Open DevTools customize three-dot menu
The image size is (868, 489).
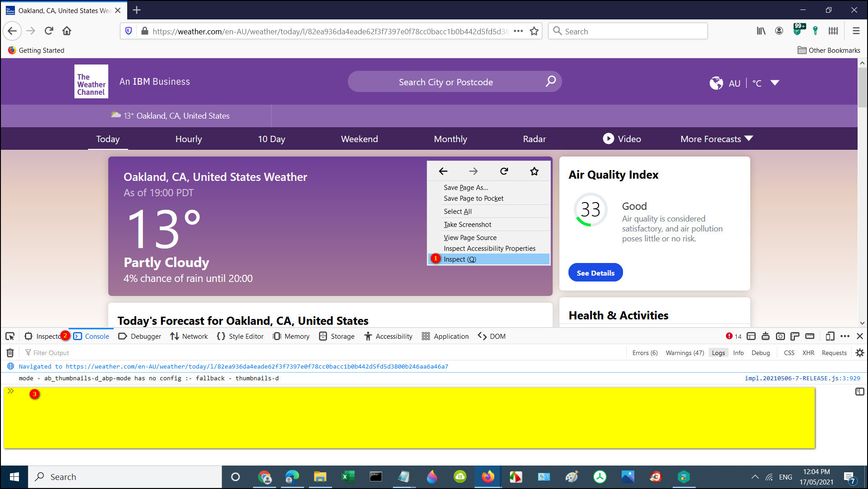[x=845, y=336]
